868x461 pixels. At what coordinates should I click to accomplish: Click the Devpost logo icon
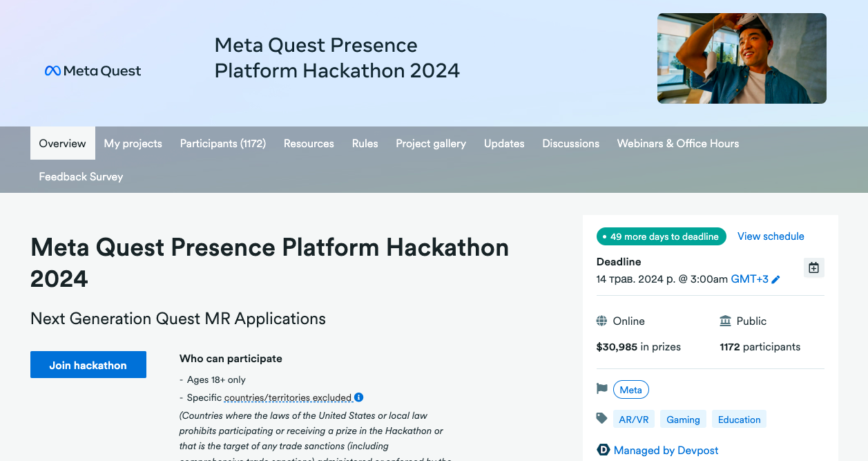click(x=603, y=450)
